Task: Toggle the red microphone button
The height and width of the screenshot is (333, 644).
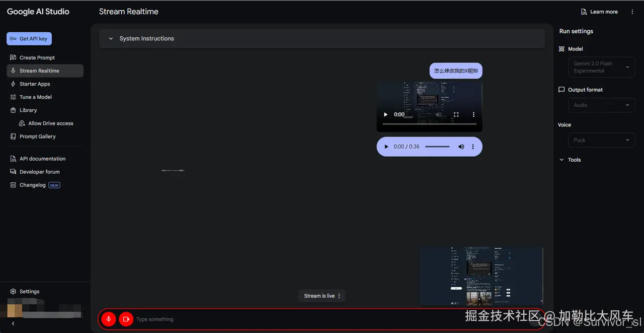Action: tap(108, 319)
